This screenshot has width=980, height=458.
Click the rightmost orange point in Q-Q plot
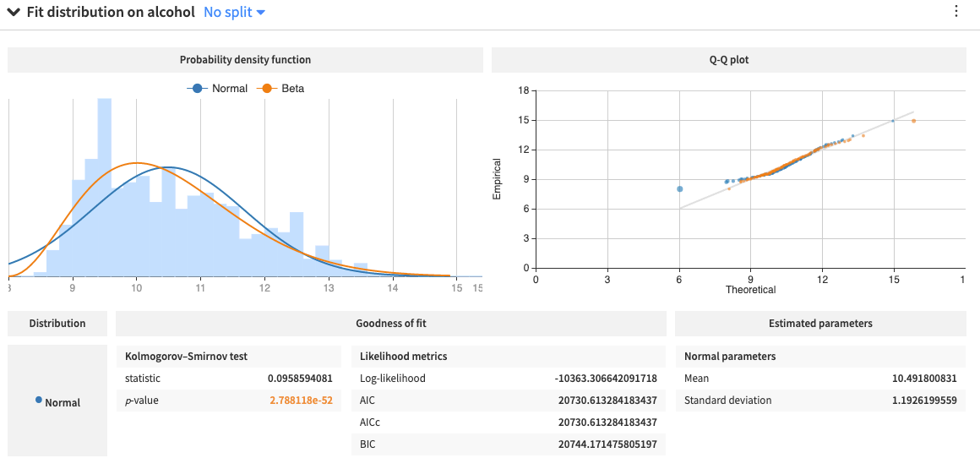[913, 121]
